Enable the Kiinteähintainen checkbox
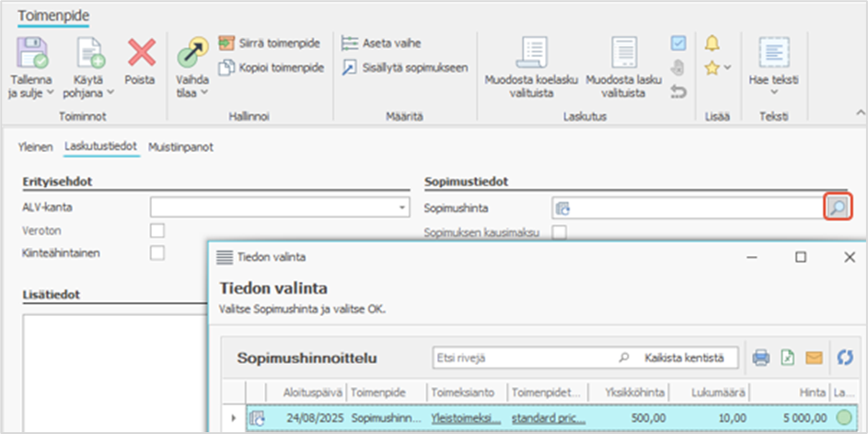The width and height of the screenshot is (868, 434). coord(157,252)
